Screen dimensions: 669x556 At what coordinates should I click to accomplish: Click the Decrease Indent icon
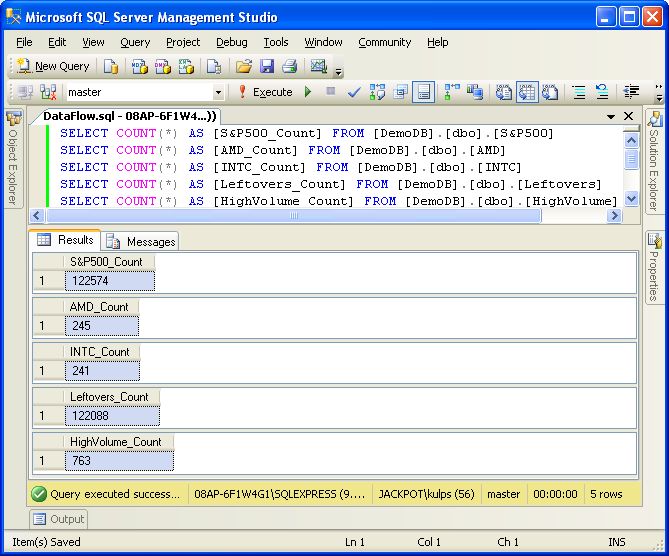pos(631,92)
